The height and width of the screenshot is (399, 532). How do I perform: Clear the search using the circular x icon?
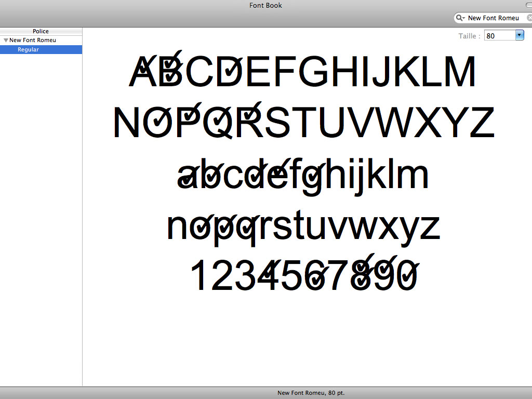529,18
